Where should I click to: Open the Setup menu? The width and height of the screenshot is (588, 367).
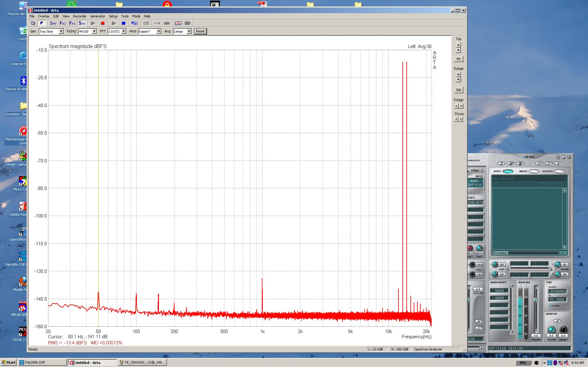coord(113,16)
